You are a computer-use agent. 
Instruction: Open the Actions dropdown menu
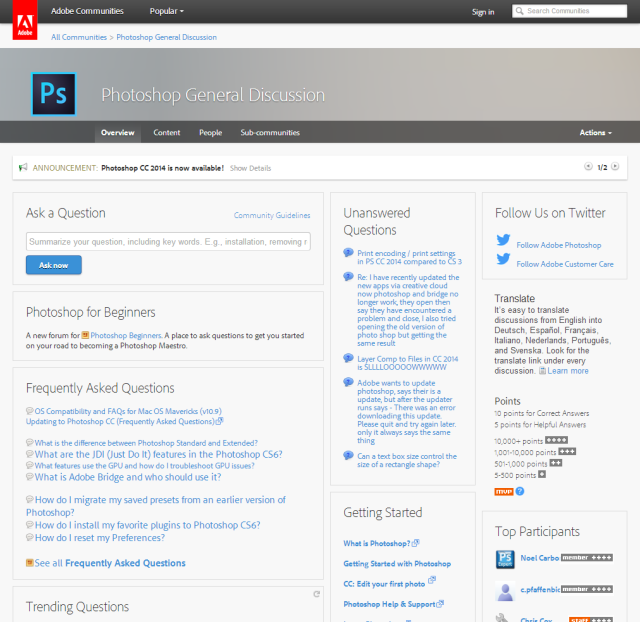pyautogui.click(x=596, y=133)
